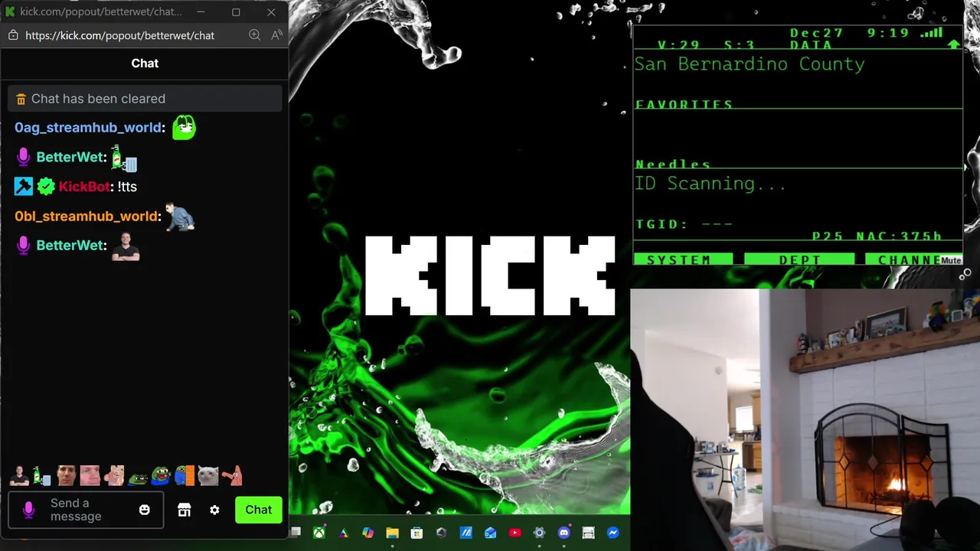980x551 pixels.
Task: Open Microsoft Store from taskbar
Action: click(416, 533)
